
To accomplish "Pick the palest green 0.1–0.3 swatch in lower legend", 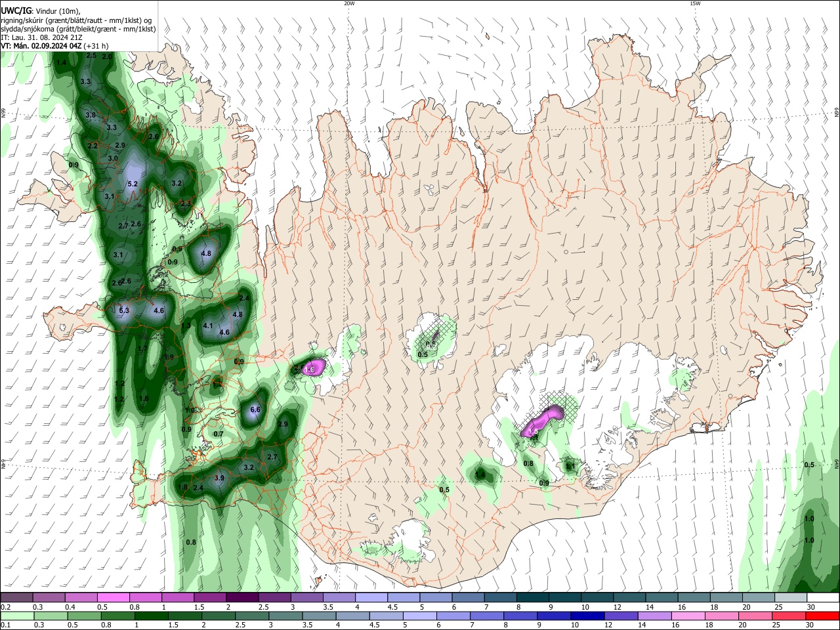I will coord(16,616).
